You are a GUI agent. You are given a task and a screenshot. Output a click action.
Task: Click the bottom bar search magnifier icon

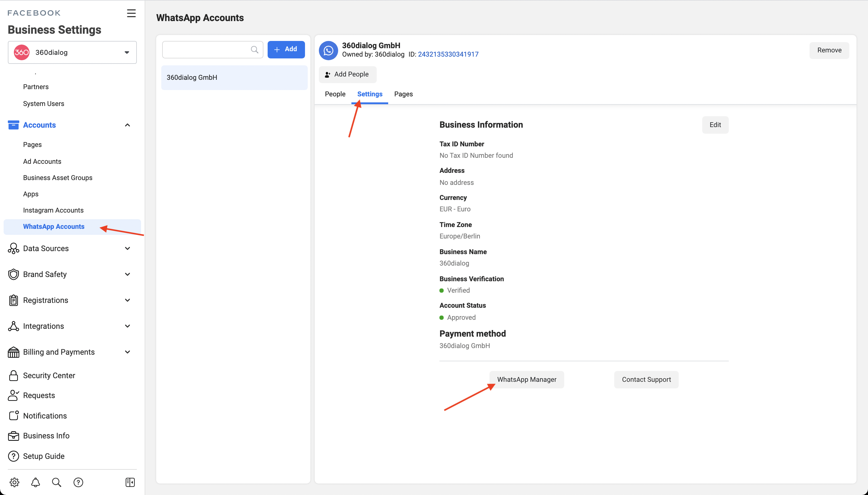pos(56,482)
